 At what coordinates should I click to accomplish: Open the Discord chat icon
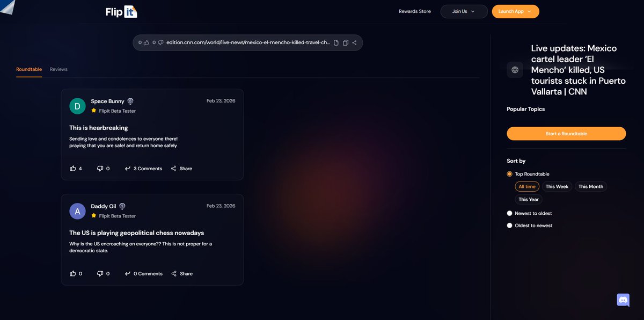(623, 300)
